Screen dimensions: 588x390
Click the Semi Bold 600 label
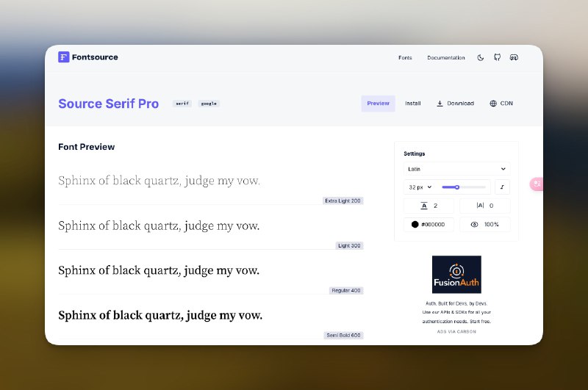(343, 336)
